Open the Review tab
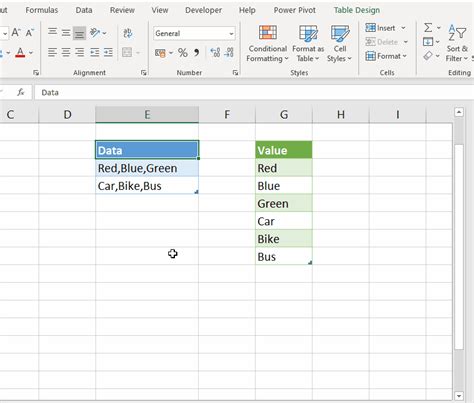 122,10
